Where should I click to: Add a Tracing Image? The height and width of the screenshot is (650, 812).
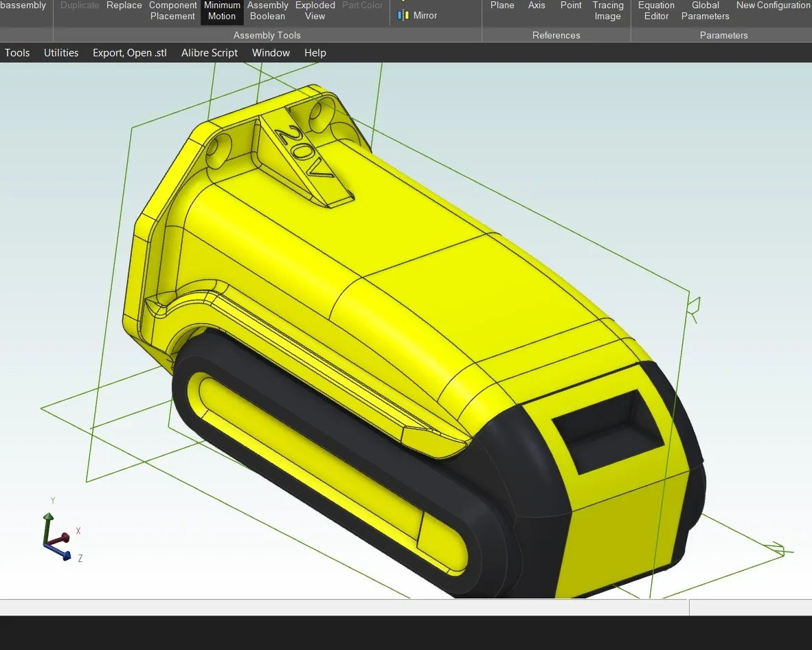pyautogui.click(x=608, y=11)
